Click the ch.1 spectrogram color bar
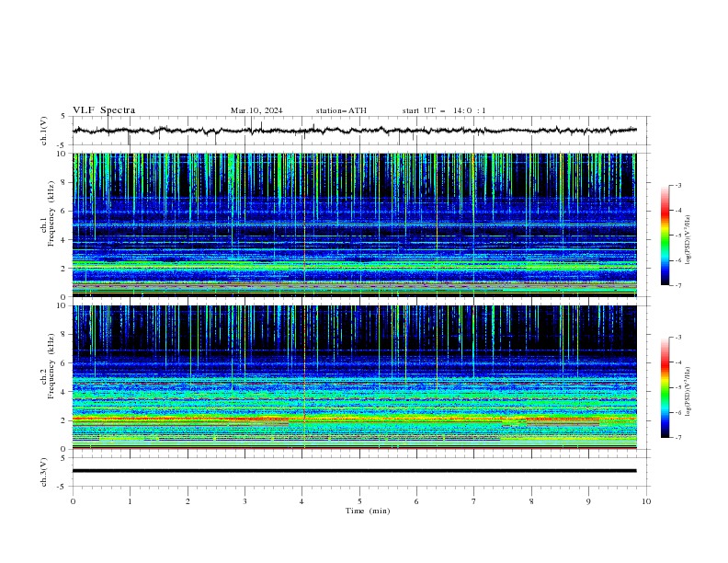The height and width of the screenshot is (563, 728). point(665,236)
